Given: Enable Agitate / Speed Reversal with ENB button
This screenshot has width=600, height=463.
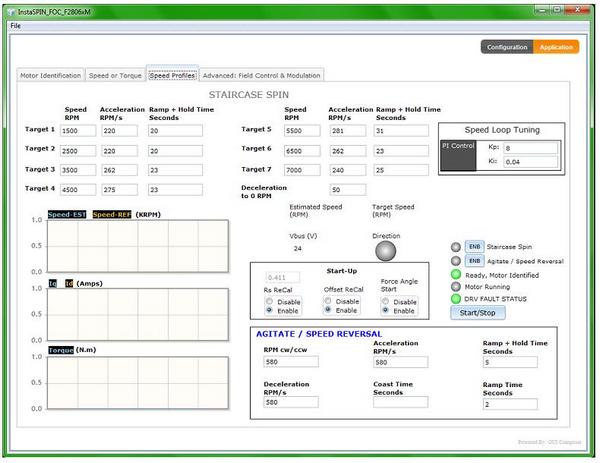Looking at the screenshot, I should 474,261.
